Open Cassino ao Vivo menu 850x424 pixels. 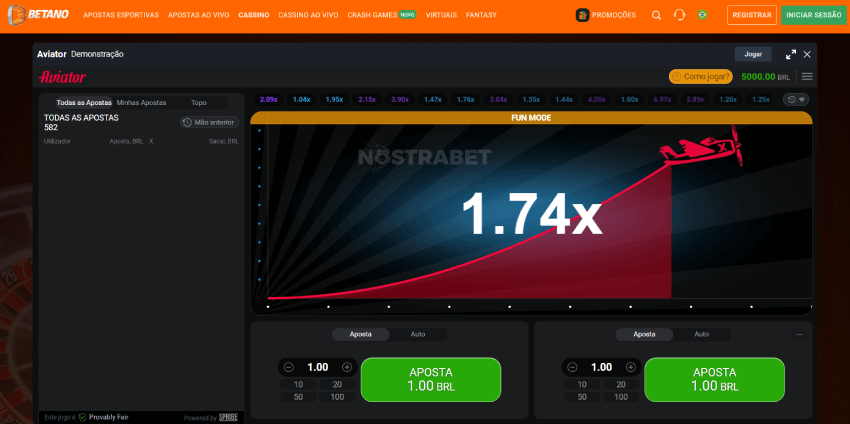click(x=308, y=15)
